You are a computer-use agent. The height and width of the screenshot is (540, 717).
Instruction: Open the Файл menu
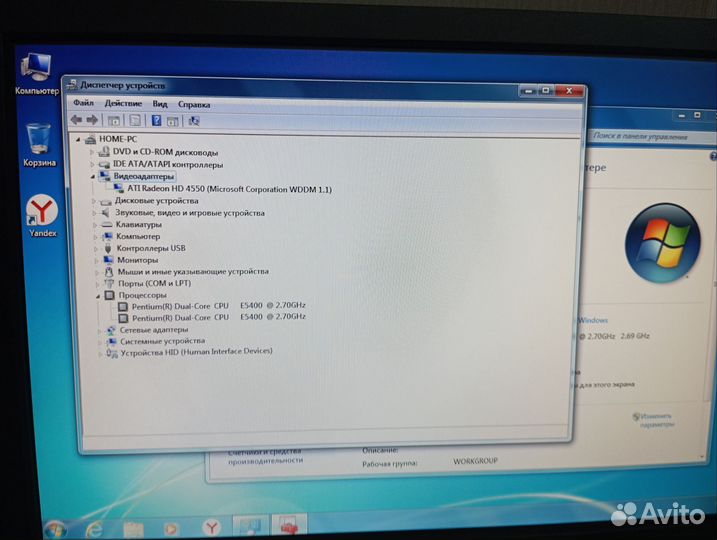coord(83,103)
